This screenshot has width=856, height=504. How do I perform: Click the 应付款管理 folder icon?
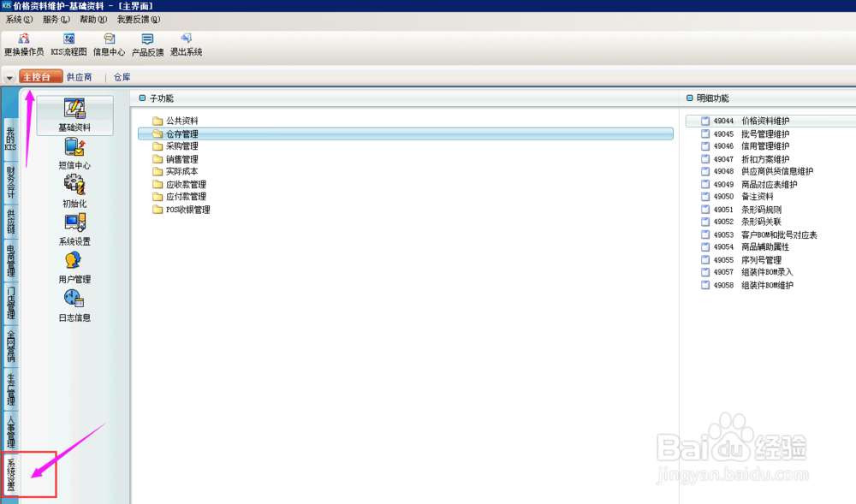(x=158, y=196)
